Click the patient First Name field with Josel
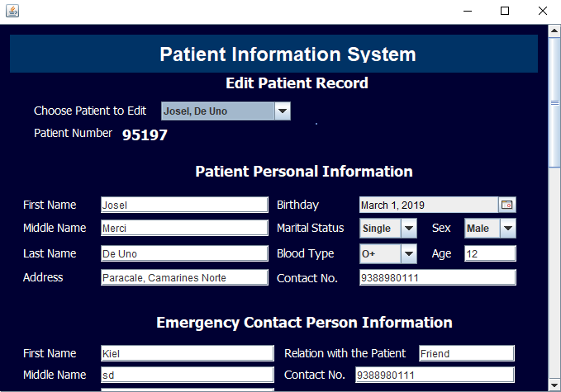Screen dimensions: 561x392 184,205
